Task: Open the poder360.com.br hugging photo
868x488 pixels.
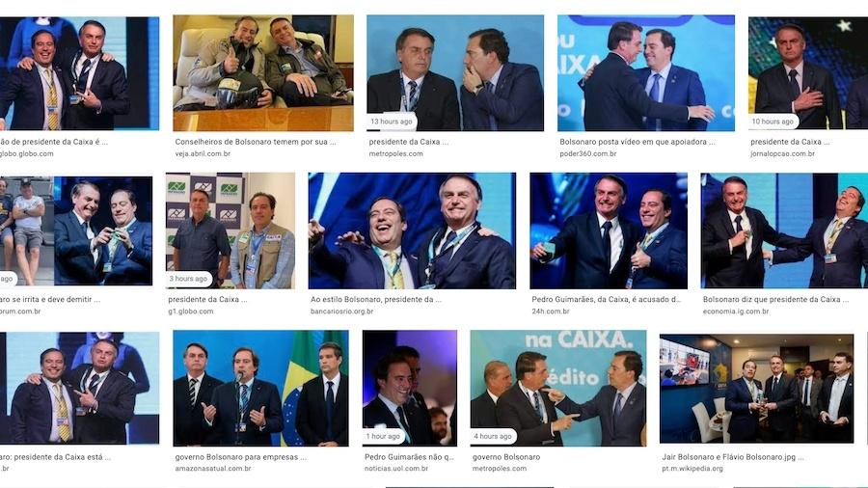Action: point(646,73)
